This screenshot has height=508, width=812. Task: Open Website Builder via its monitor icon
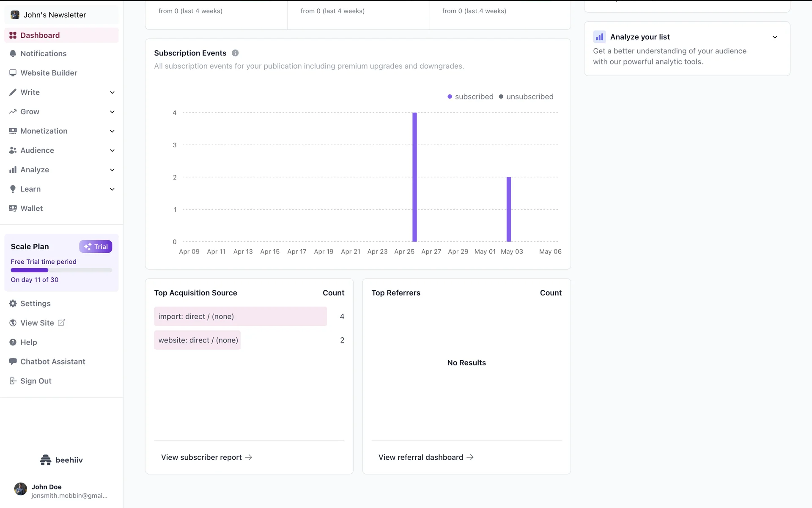tap(13, 73)
